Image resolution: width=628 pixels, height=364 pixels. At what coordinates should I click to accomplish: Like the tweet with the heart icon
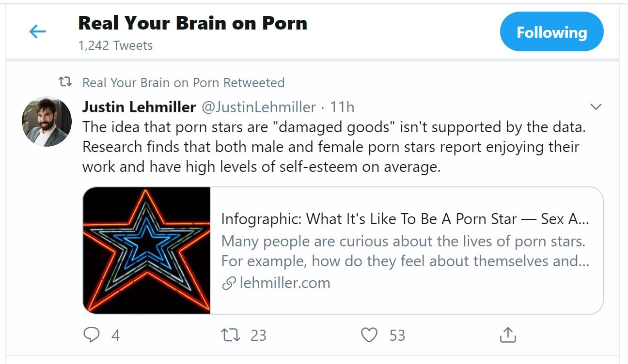[x=370, y=335]
